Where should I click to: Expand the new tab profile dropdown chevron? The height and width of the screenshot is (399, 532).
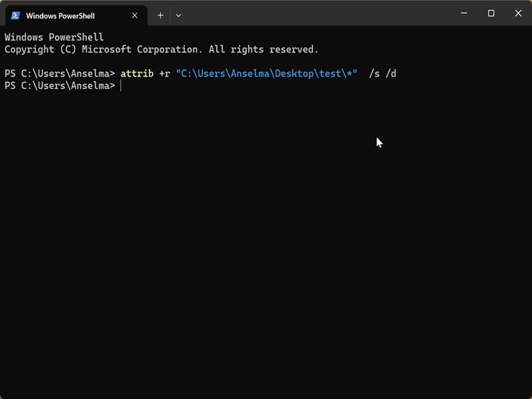178,15
